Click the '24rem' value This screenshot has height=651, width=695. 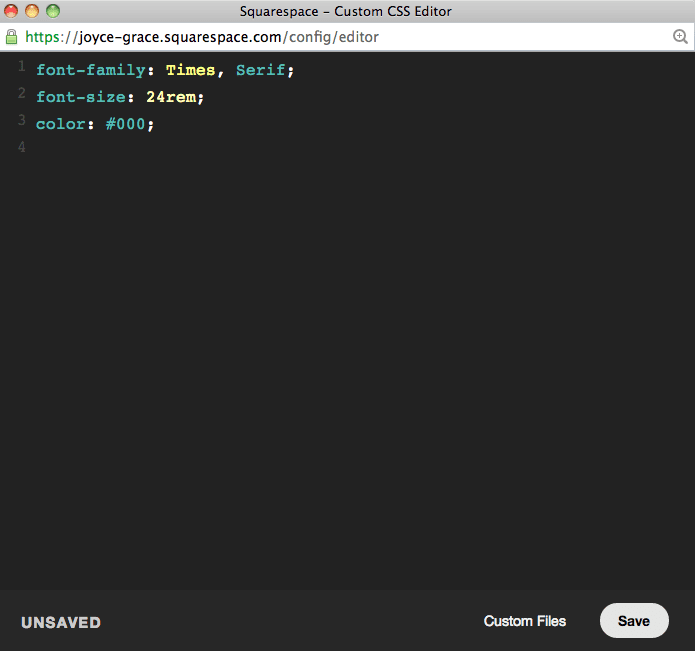point(171,97)
